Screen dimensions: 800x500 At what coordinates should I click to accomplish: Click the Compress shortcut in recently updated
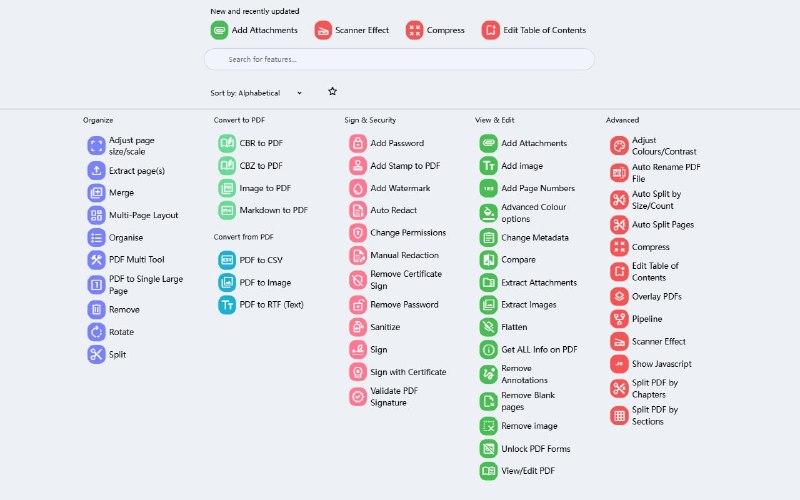[x=435, y=30]
